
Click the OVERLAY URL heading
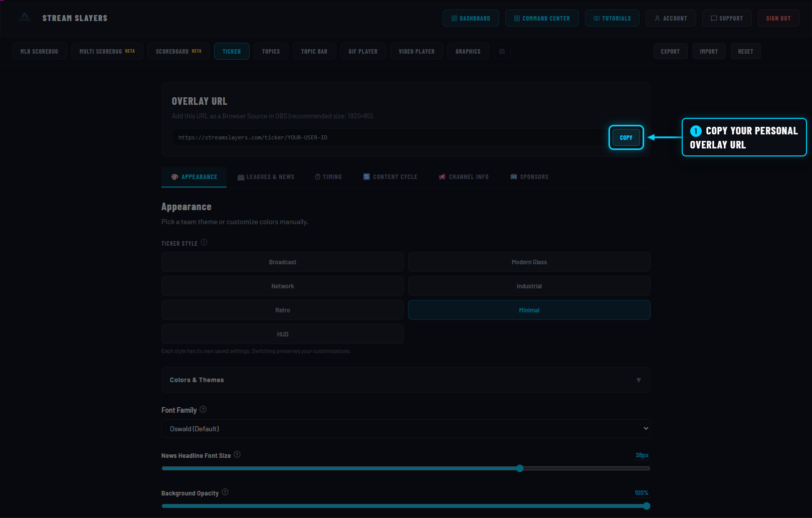pos(199,101)
